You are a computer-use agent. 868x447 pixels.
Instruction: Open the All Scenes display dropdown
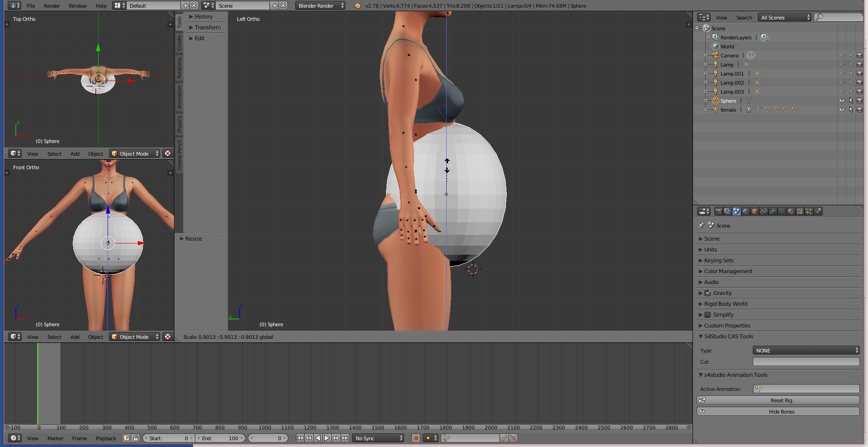[785, 18]
